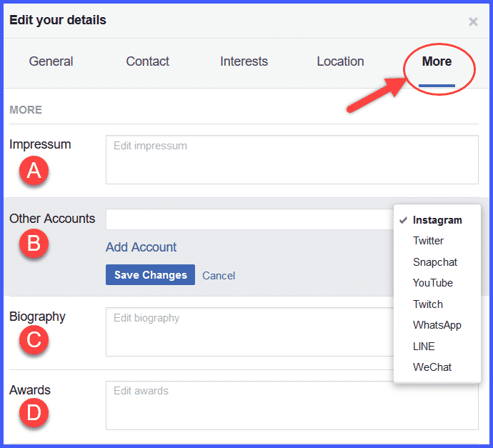Click the More tab
Image resolution: width=493 pixels, height=448 pixels.
point(437,61)
